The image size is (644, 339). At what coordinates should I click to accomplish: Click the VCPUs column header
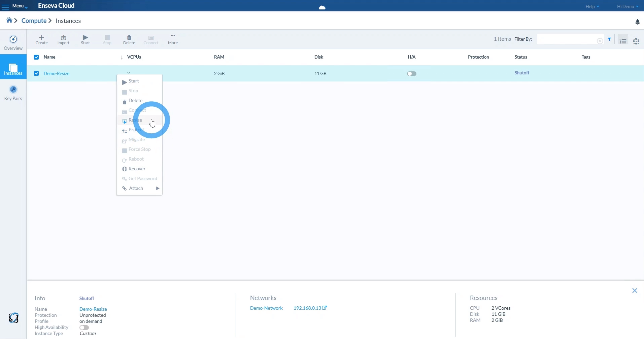tap(134, 57)
